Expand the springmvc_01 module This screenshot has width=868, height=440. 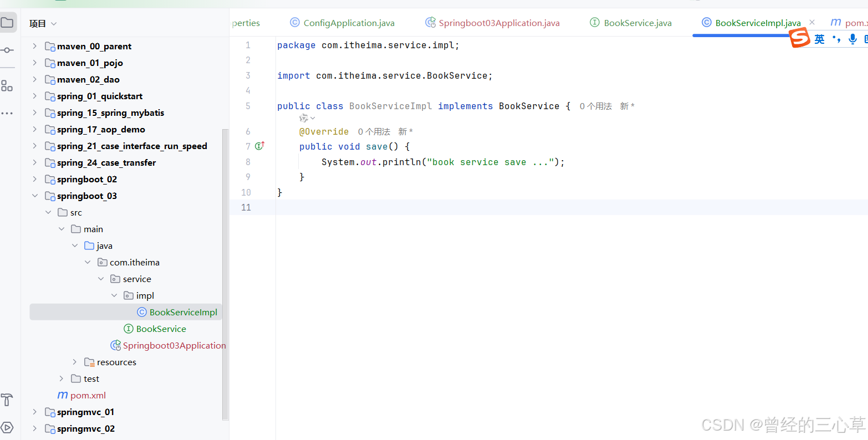coord(35,412)
